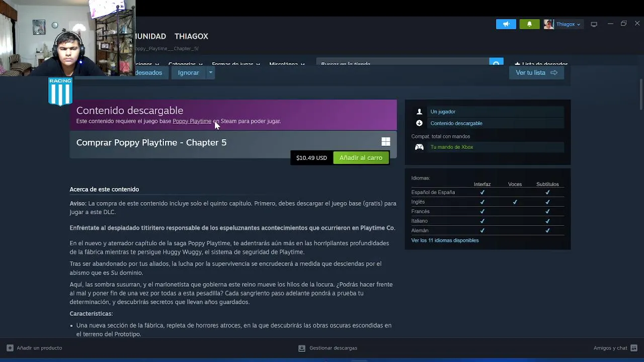The width and height of the screenshot is (644, 362).
Task: Click the Racing club badge overlay
Action: tap(60, 92)
